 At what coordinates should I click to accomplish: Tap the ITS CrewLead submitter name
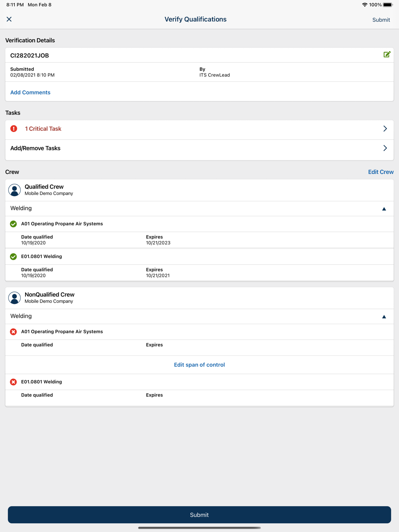point(215,75)
